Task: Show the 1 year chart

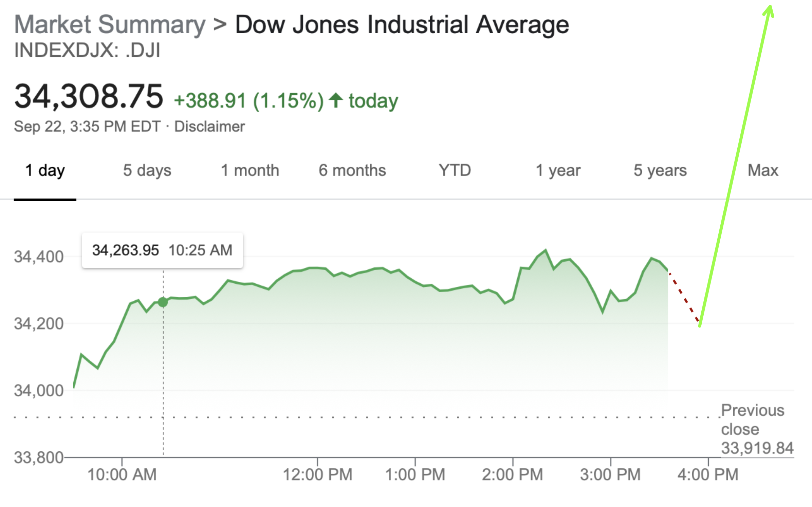Action: pos(558,170)
